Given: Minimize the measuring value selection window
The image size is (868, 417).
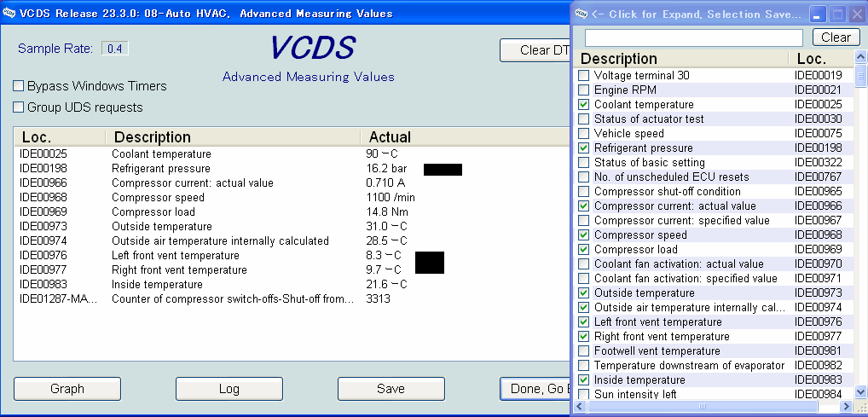Looking at the screenshot, I should [818, 14].
